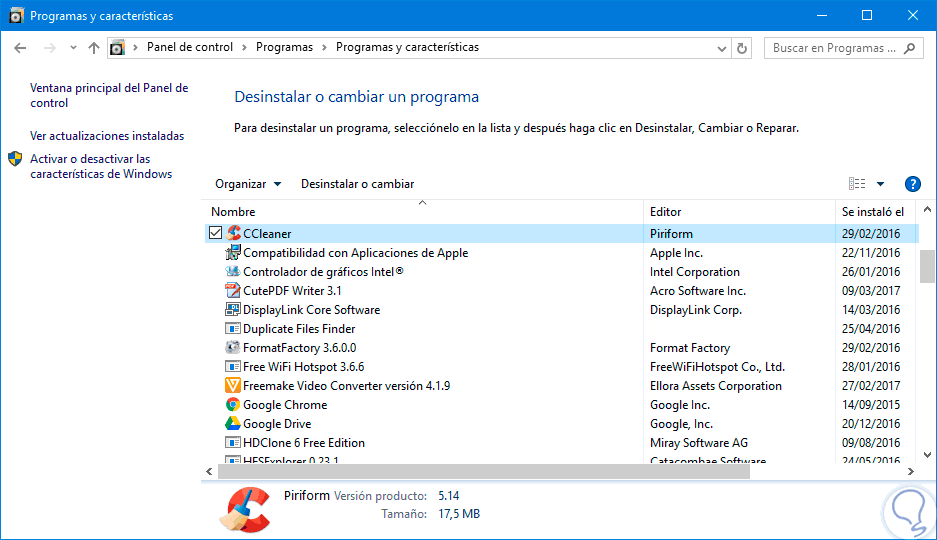
Task: Click Acro Software Inc. editor cell
Action: click(698, 291)
